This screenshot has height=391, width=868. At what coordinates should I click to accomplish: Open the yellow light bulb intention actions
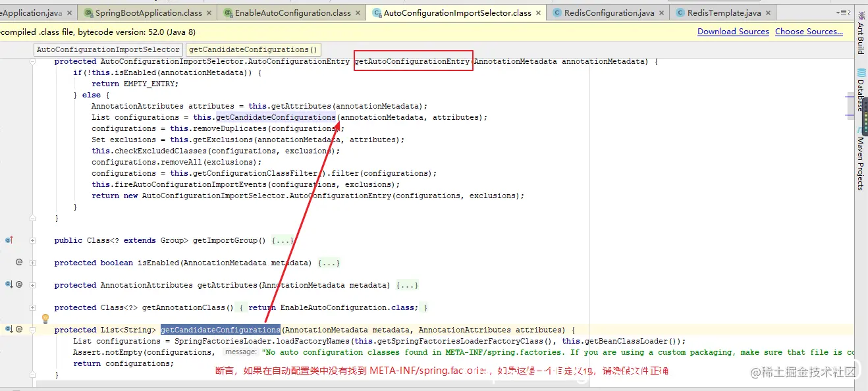click(x=45, y=319)
